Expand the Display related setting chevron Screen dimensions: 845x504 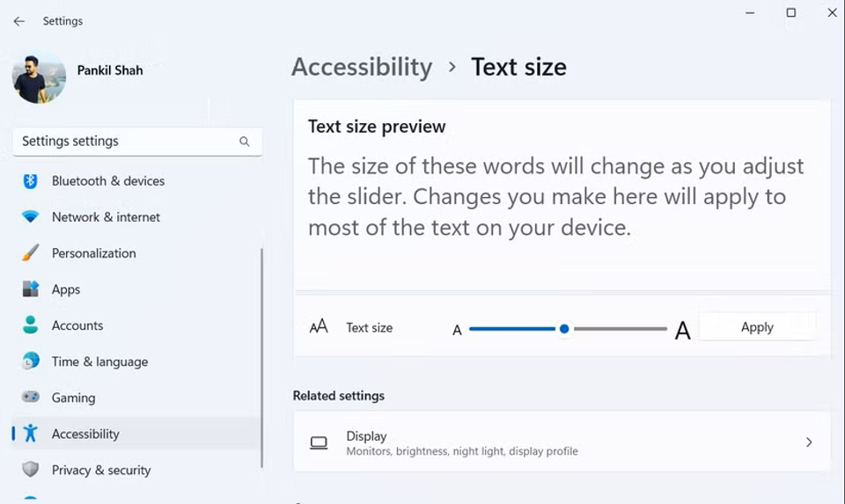(809, 442)
